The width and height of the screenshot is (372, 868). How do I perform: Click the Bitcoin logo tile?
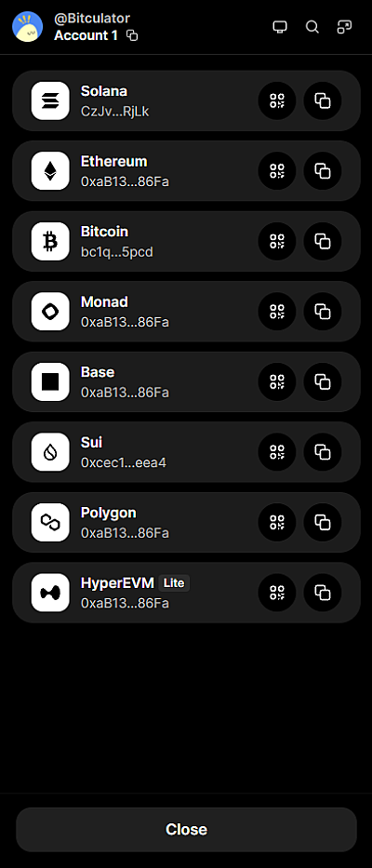click(50, 241)
